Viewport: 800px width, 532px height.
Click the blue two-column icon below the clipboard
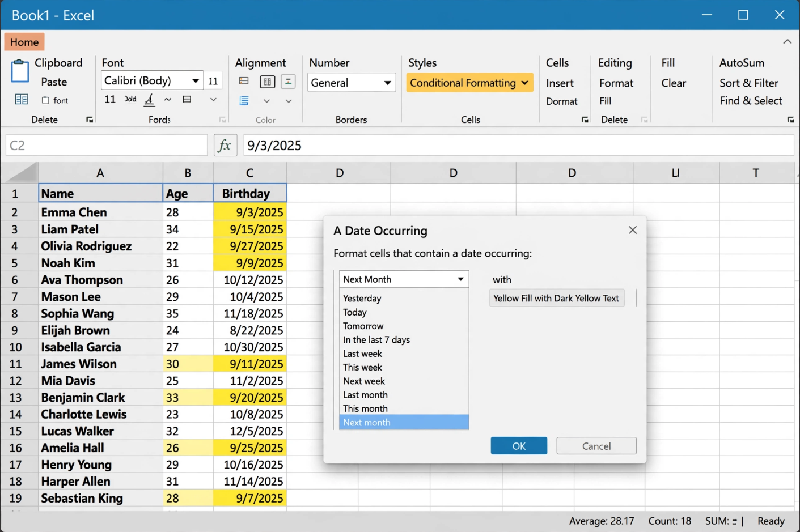[x=22, y=100]
